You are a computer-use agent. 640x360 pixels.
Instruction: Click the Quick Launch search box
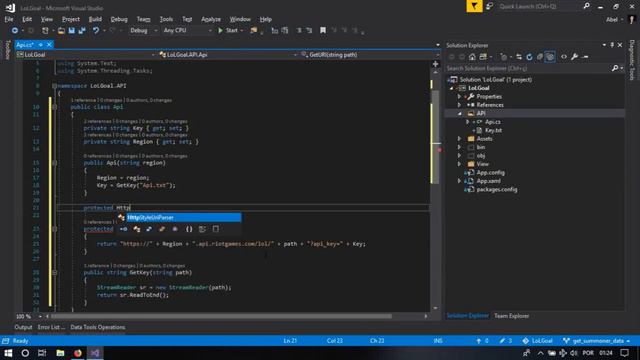click(x=540, y=7)
